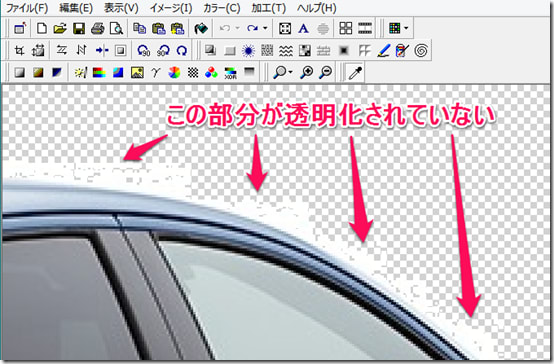Screen dimensions: 554x364
Task: Click the gray emboss rectangle icon
Action: [230, 51]
